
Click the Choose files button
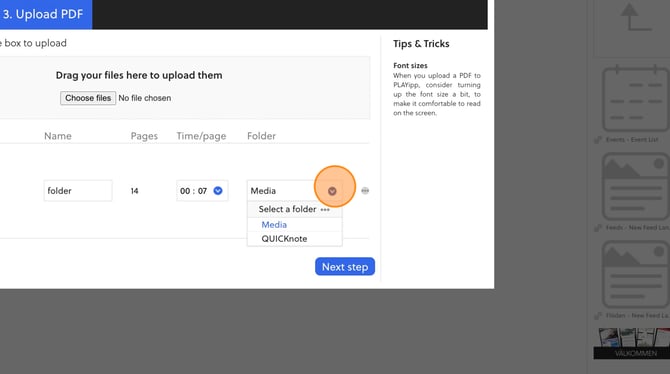coord(88,98)
